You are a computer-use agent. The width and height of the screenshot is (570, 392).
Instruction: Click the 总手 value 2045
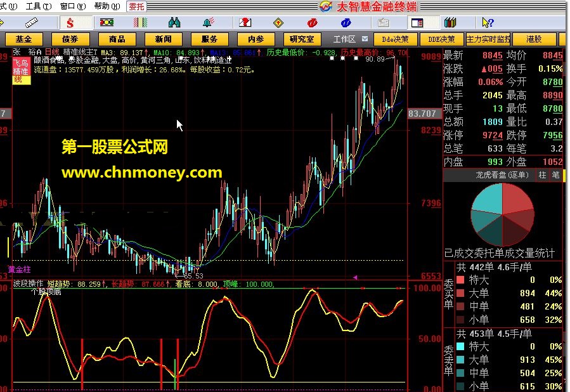492,95
